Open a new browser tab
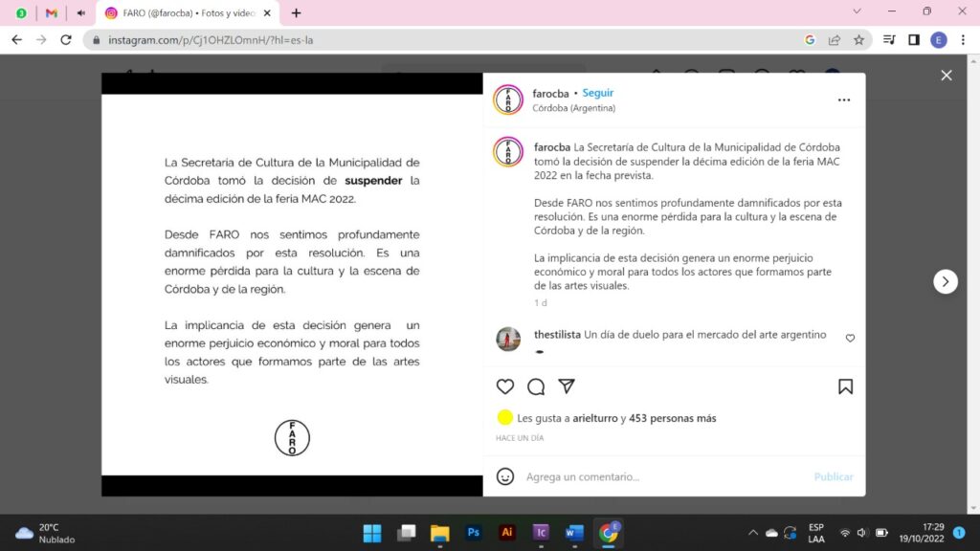Image resolution: width=980 pixels, height=551 pixels. (297, 13)
